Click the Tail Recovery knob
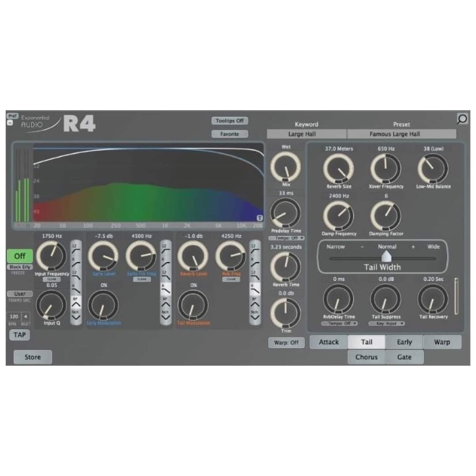The image size is (476, 476). (433, 299)
